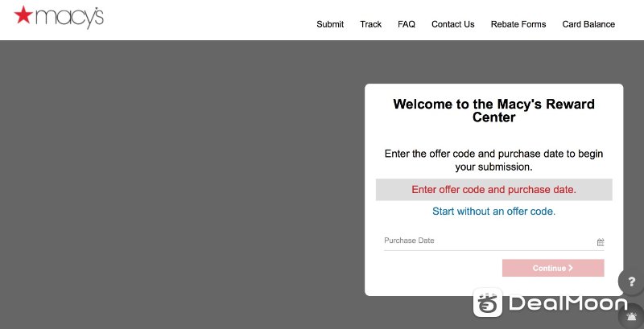Click the Welcome to the Macy's Reward Center heading
The width and height of the screenshot is (644, 329).
493,110
